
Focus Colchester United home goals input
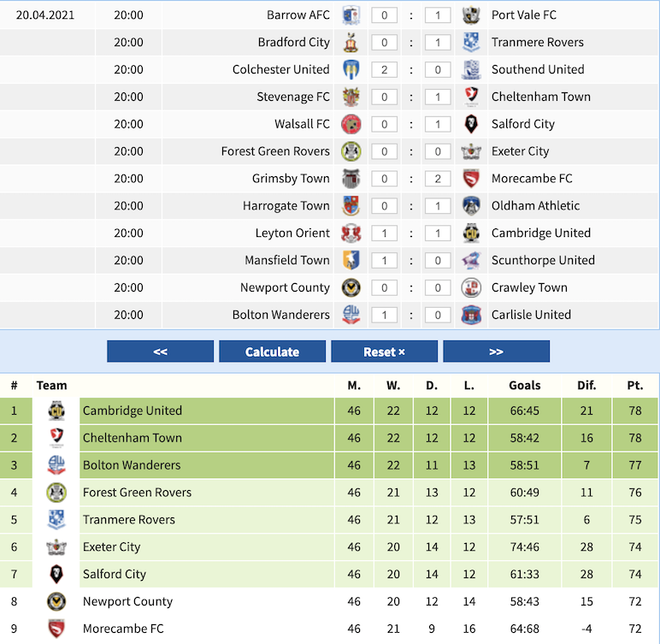pos(385,70)
